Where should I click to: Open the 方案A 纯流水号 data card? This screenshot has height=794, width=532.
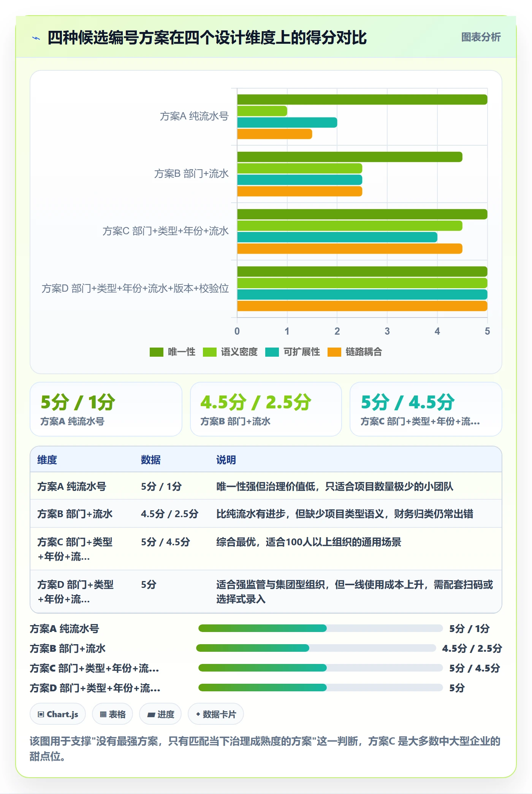coord(106,409)
